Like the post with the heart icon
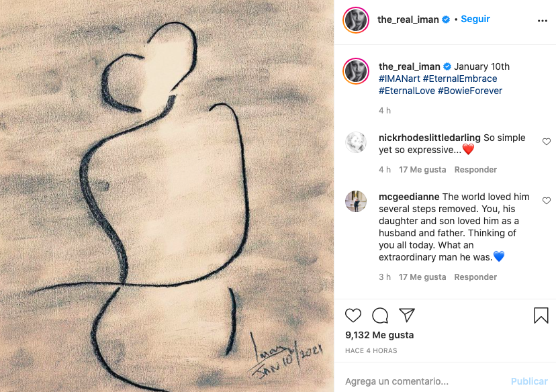The height and width of the screenshot is (392, 556). [x=353, y=315]
